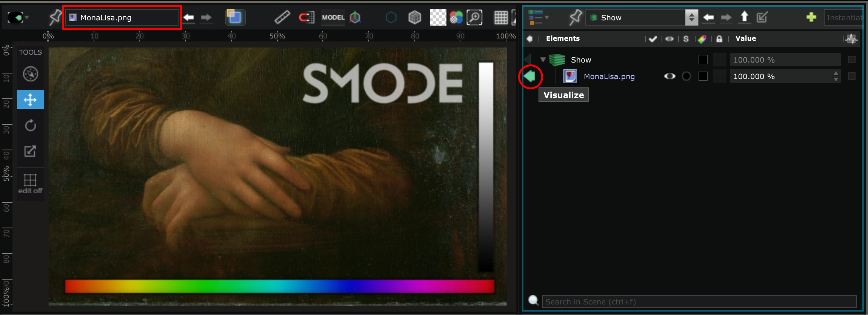Screen dimensions: 868x315
Task: Collapse the Show tree node
Action: click(543, 60)
